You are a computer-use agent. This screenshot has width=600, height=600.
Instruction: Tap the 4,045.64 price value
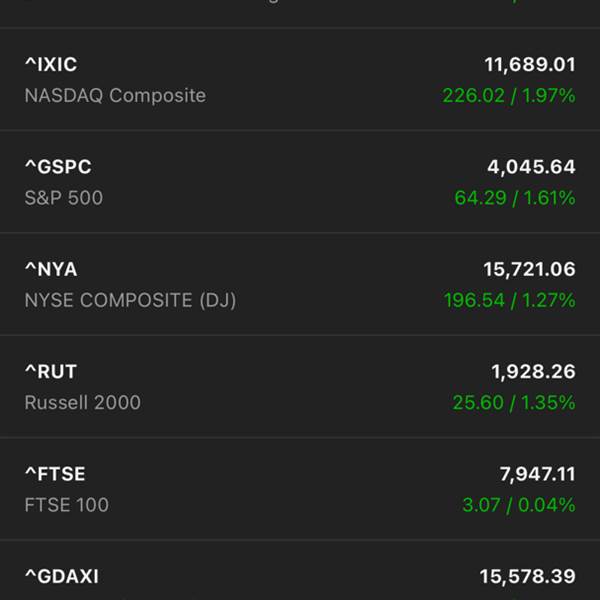[x=531, y=167]
